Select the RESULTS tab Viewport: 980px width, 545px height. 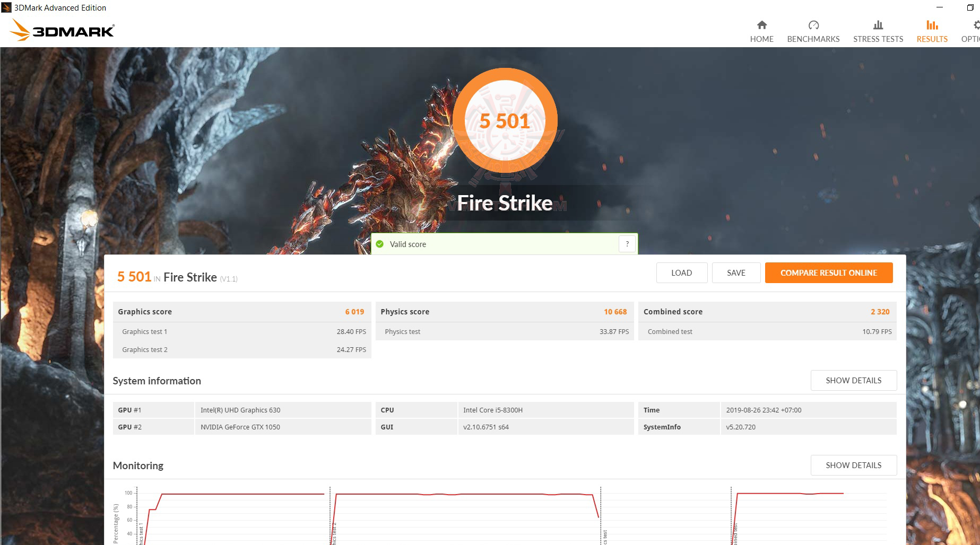coord(932,31)
